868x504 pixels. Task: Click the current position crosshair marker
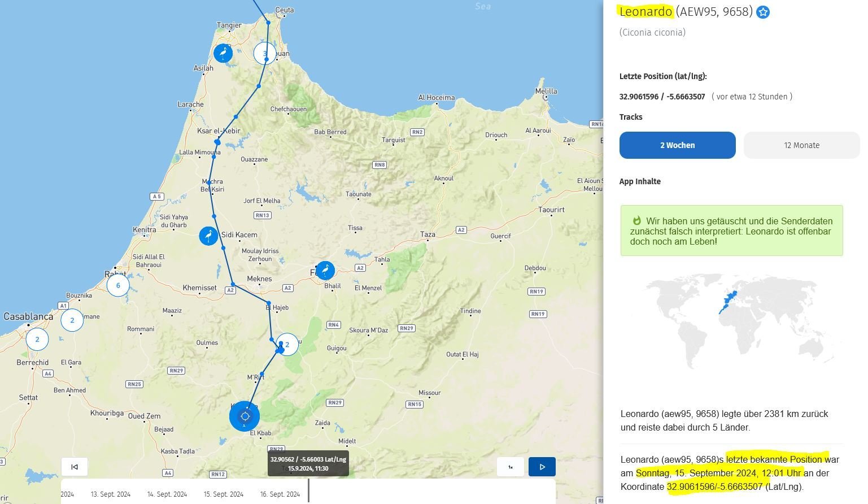(245, 416)
